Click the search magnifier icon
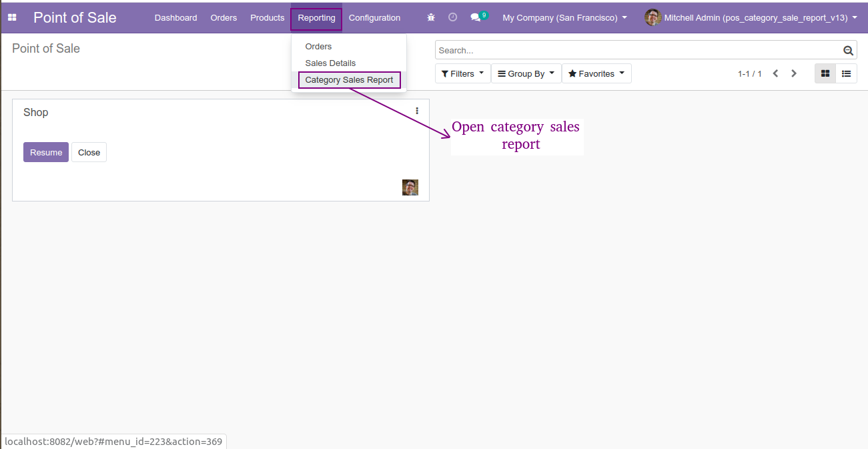 (x=848, y=50)
